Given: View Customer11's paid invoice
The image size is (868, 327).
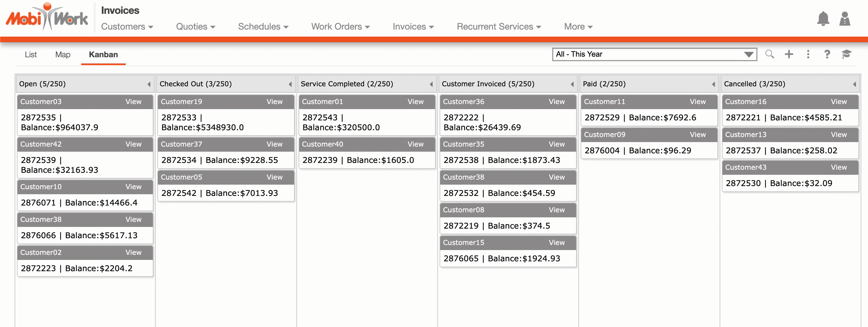Looking at the screenshot, I should pos(697,102).
